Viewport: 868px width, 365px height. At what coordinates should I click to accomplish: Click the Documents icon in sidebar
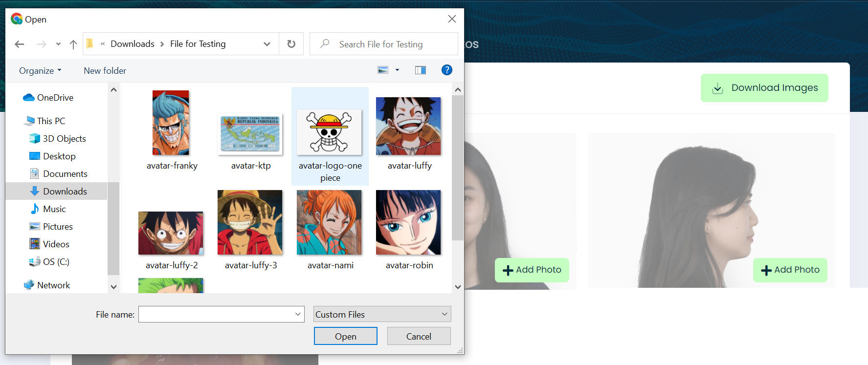[35, 173]
